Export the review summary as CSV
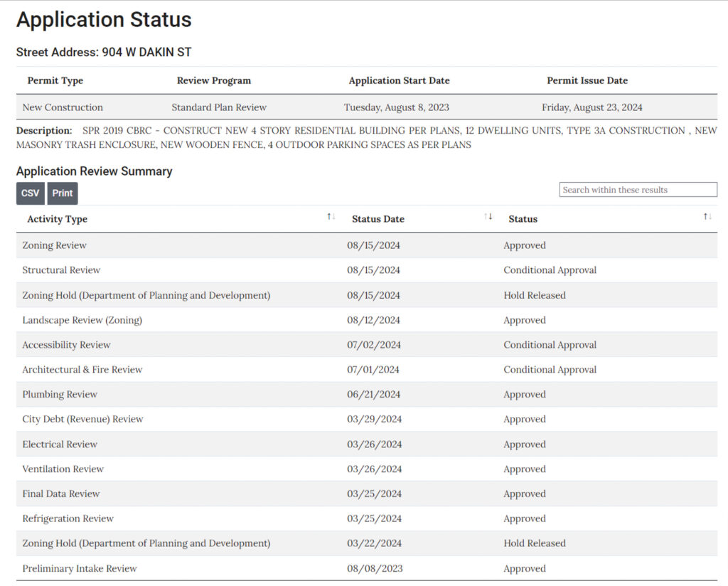Screen dimensions: 728x586 pos(31,193)
